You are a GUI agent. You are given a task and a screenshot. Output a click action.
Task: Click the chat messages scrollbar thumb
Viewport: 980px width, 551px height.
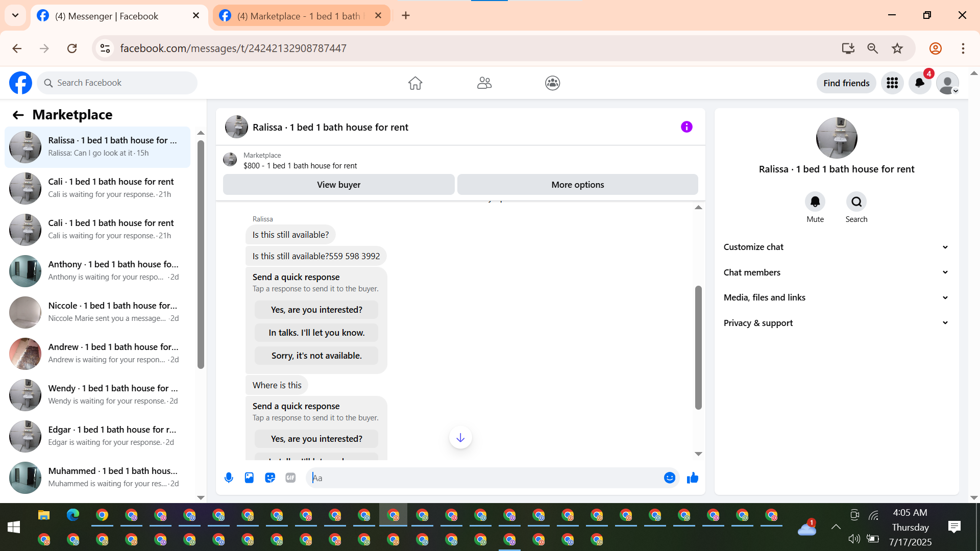click(698, 347)
